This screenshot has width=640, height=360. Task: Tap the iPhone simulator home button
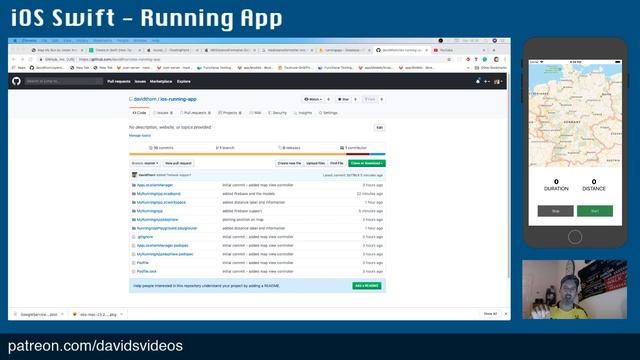pyautogui.click(x=575, y=237)
